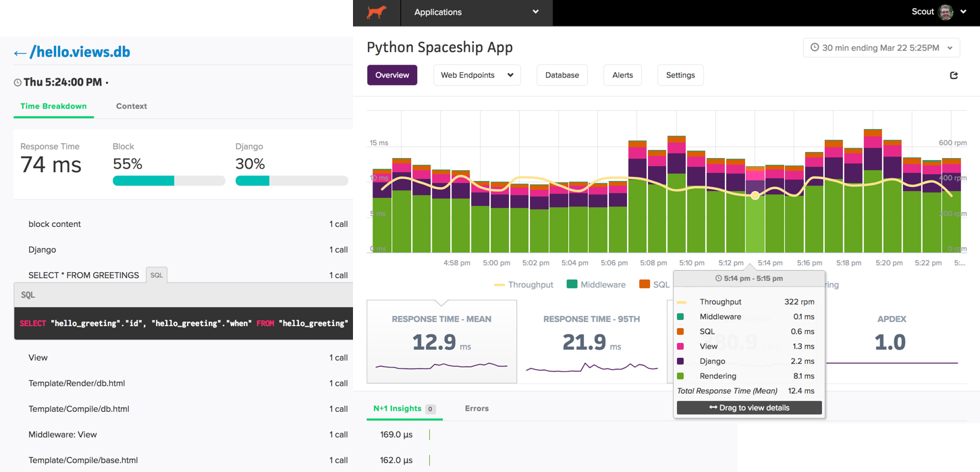Open the Applications dropdown

click(477, 12)
